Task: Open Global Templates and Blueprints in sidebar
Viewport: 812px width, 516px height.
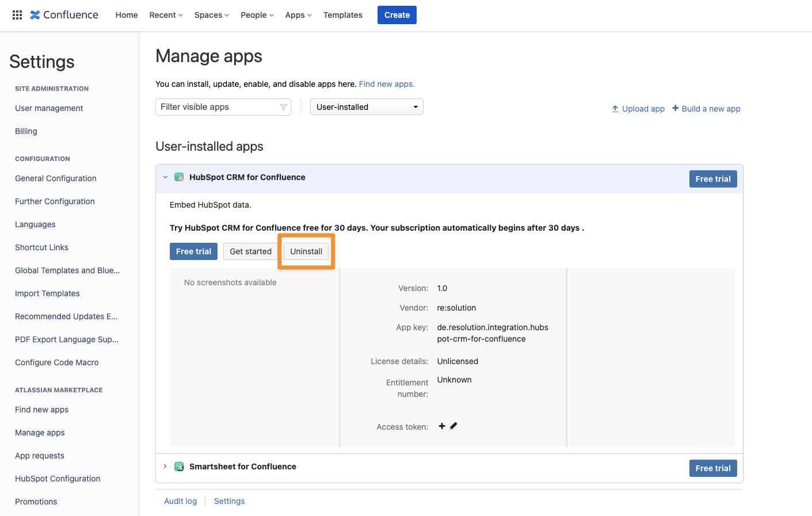Action: [67, 270]
